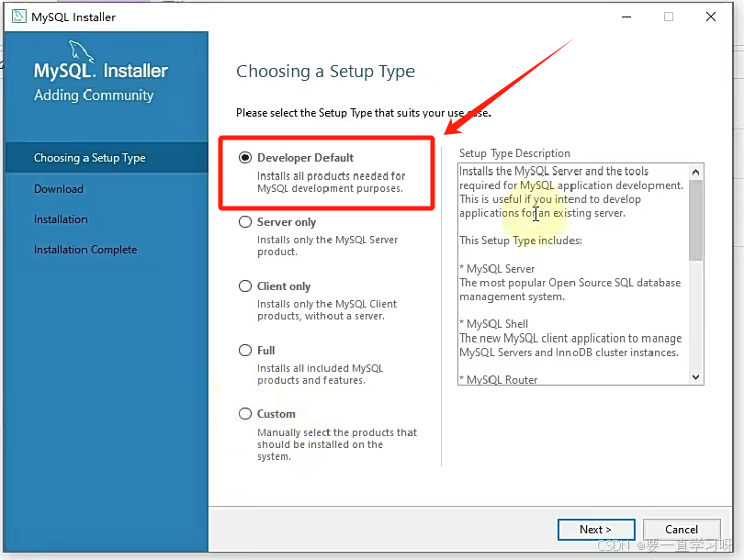Click the scroll-up arrow on description pane
The width and height of the screenshot is (744, 560).
[x=695, y=171]
